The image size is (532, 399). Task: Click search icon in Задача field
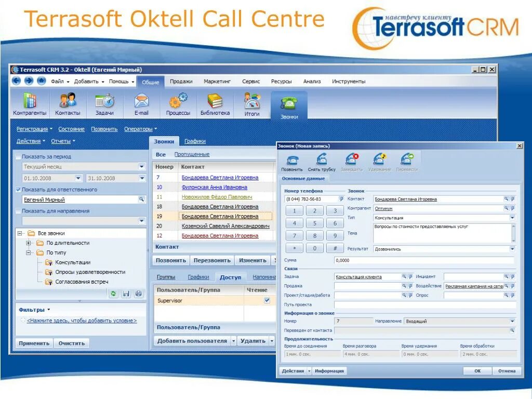(x=404, y=276)
